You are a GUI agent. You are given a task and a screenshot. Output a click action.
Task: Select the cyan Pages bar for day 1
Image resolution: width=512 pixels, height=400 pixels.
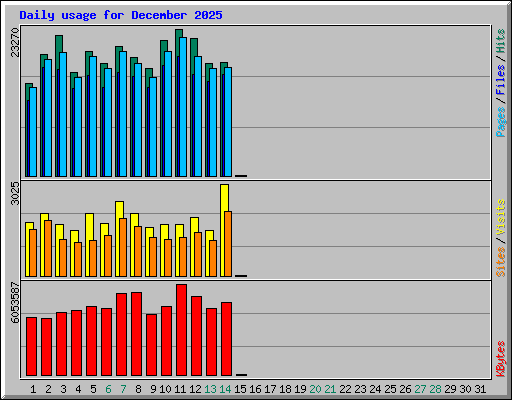click(x=33, y=132)
